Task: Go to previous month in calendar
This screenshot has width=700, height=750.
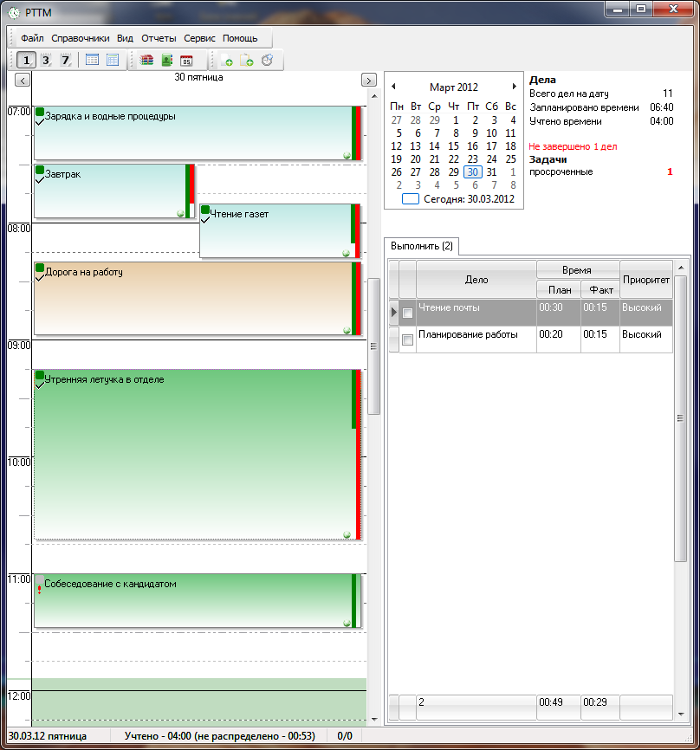Action: coord(393,87)
